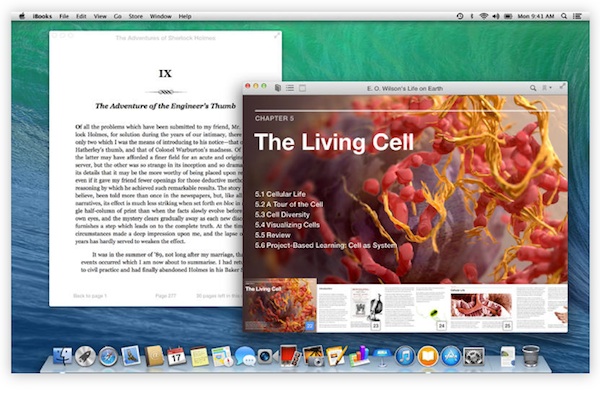Click the iBooks icon in the Dock
The image size is (600, 393).
[427, 357]
